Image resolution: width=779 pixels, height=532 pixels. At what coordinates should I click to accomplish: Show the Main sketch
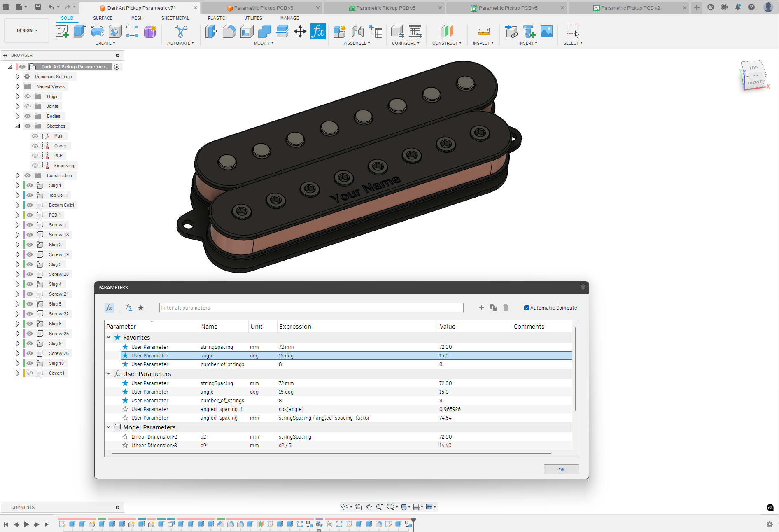(x=35, y=136)
